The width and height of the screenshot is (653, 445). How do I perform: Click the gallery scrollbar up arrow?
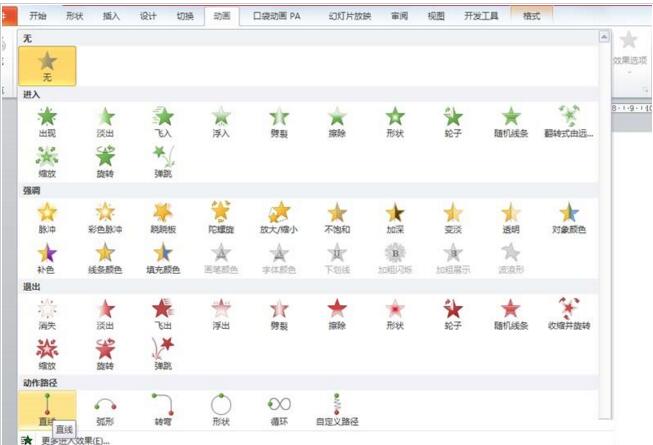604,37
